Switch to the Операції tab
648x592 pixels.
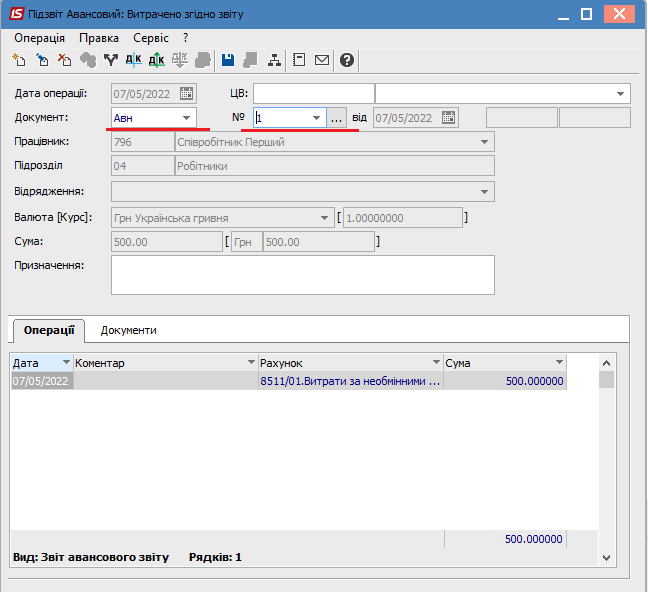49,330
